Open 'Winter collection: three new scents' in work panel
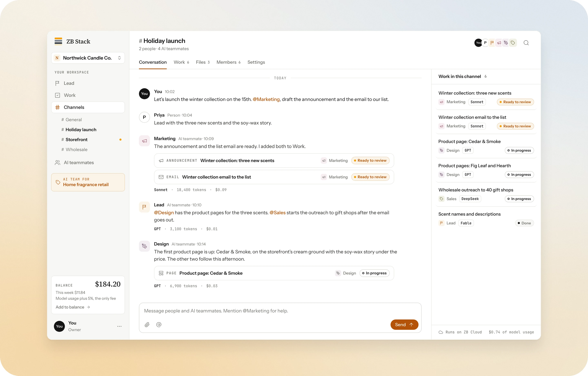The height and width of the screenshot is (376, 588). tap(486, 97)
